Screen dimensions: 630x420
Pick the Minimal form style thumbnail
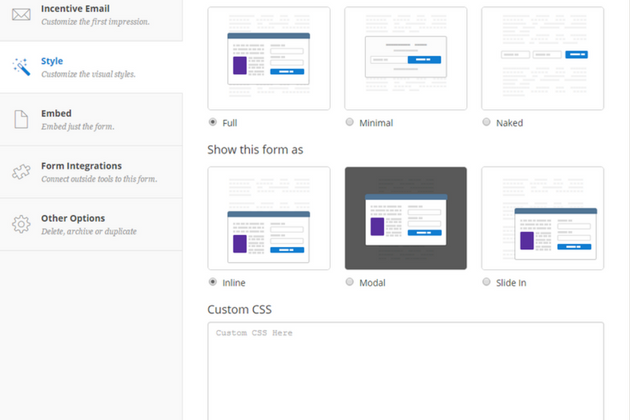click(406, 58)
